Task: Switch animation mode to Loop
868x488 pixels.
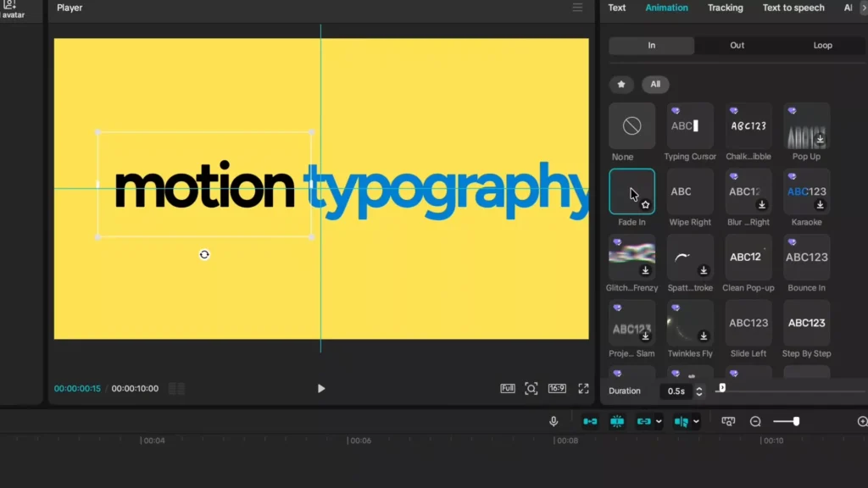Action: click(822, 45)
